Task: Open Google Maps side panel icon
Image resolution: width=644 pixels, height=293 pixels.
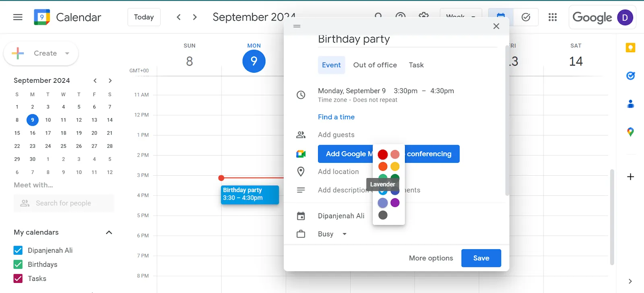Action: click(630, 132)
